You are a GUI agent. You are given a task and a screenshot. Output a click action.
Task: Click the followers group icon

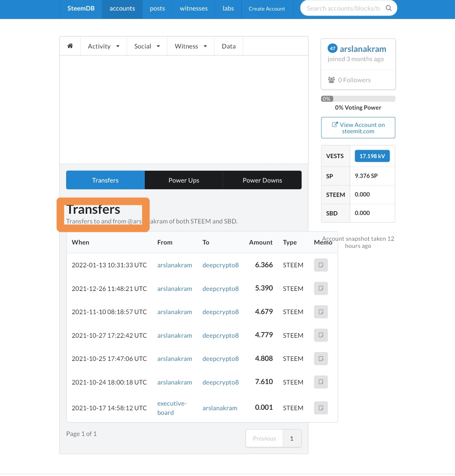point(331,80)
